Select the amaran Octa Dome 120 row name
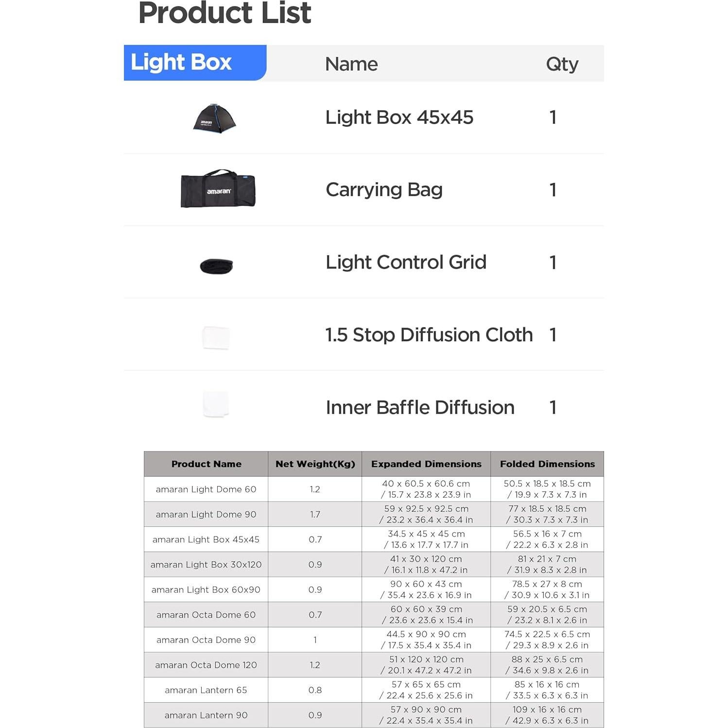Image resolution: width=728 pixels, height=728 pixels. 206,665
